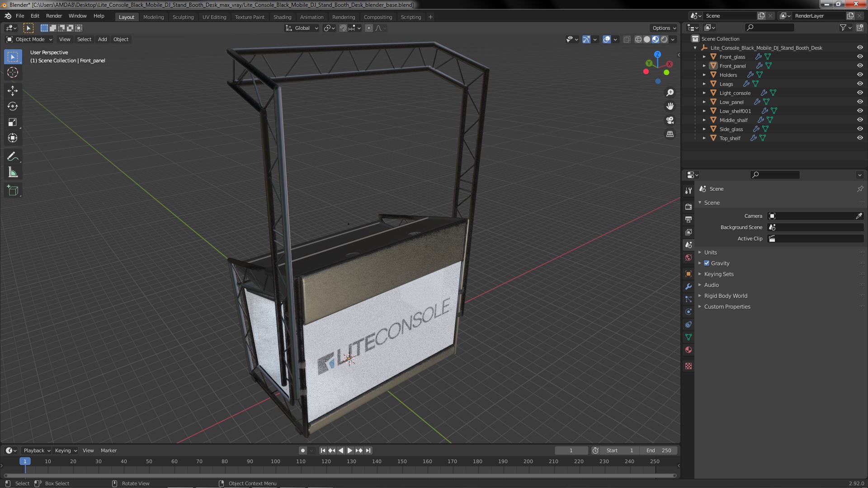Click the pan view hand icon
This screenshot has width=868, height=488.
point(670,106)
